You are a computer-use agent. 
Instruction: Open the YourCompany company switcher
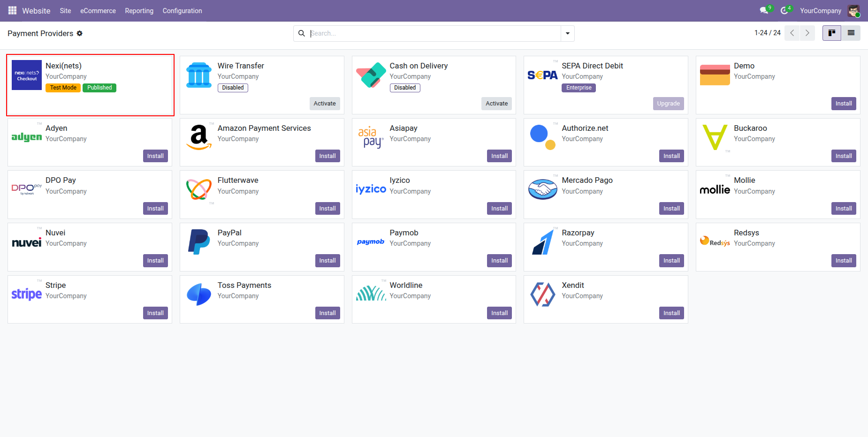tap(821, 11)
